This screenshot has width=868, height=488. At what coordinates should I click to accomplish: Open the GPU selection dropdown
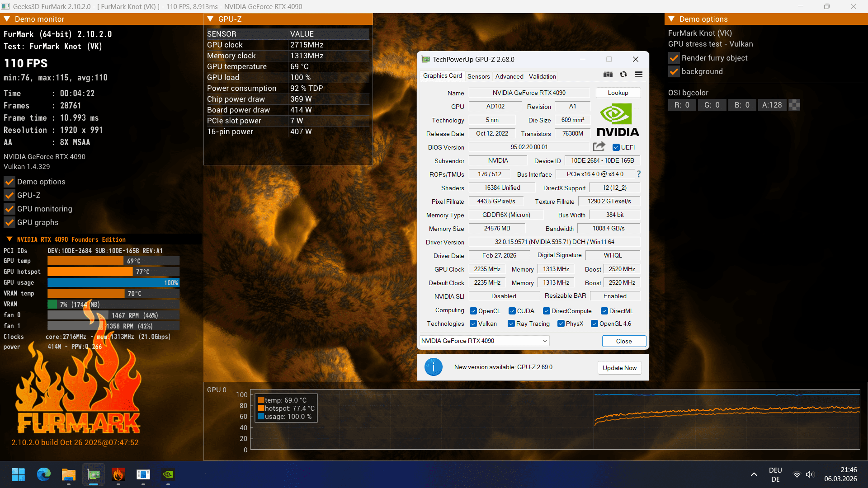pyautogui.click(x=484, y=341)
